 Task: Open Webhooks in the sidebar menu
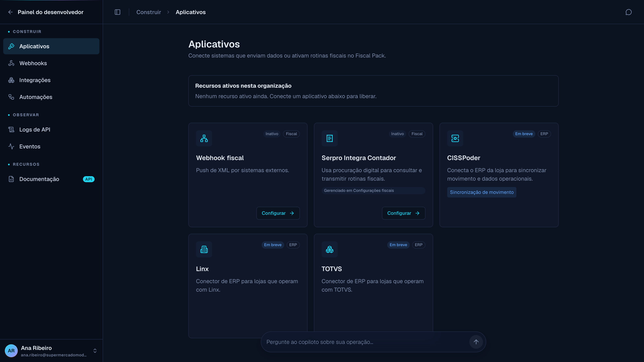51,63
